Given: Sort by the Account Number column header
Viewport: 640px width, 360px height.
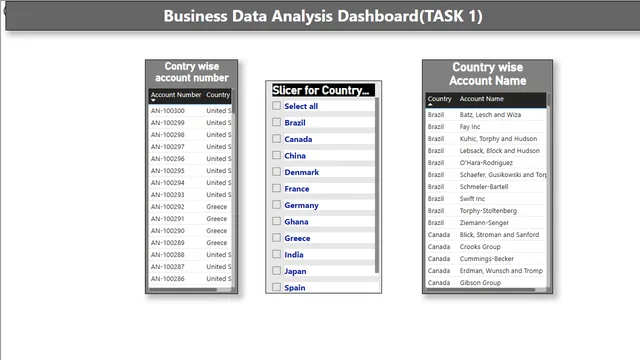Looking at the screenshot, I should 176,95.
